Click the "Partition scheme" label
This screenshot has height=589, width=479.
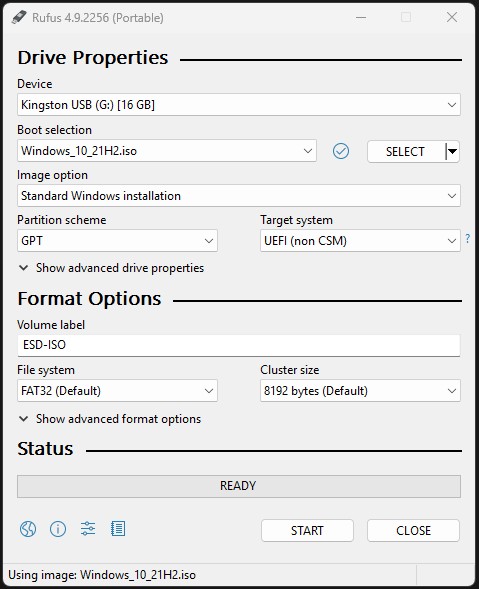62,220
